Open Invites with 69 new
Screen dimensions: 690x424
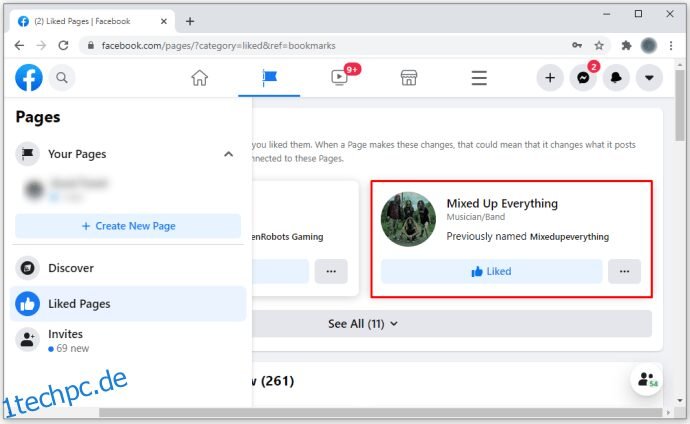point(128,340)
